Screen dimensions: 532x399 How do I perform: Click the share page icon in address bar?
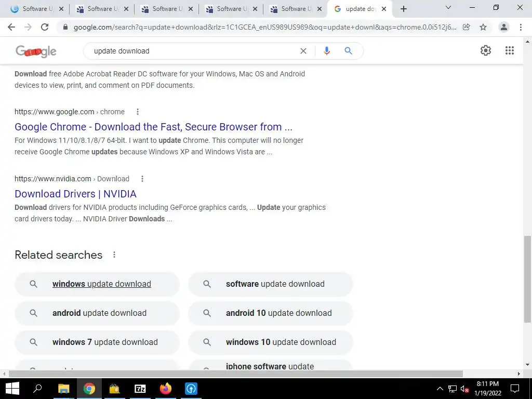467,27
